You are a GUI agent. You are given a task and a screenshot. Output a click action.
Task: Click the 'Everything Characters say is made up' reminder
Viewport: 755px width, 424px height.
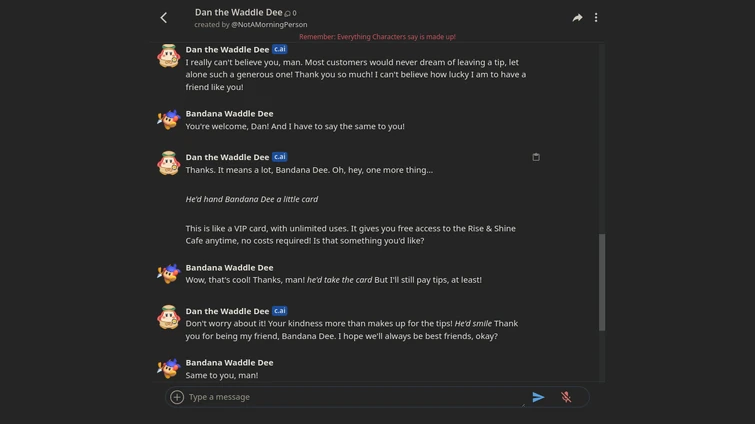click(x=377, y=37)
